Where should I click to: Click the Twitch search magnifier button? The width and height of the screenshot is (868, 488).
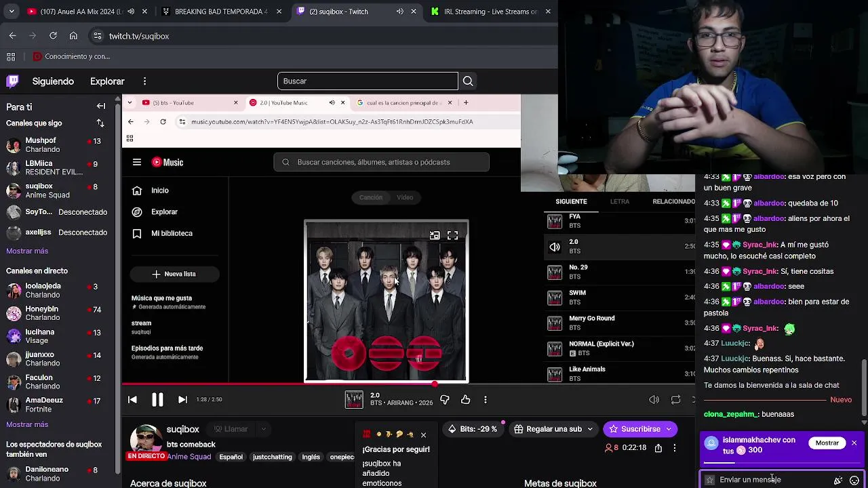click(x=468, y=81)
